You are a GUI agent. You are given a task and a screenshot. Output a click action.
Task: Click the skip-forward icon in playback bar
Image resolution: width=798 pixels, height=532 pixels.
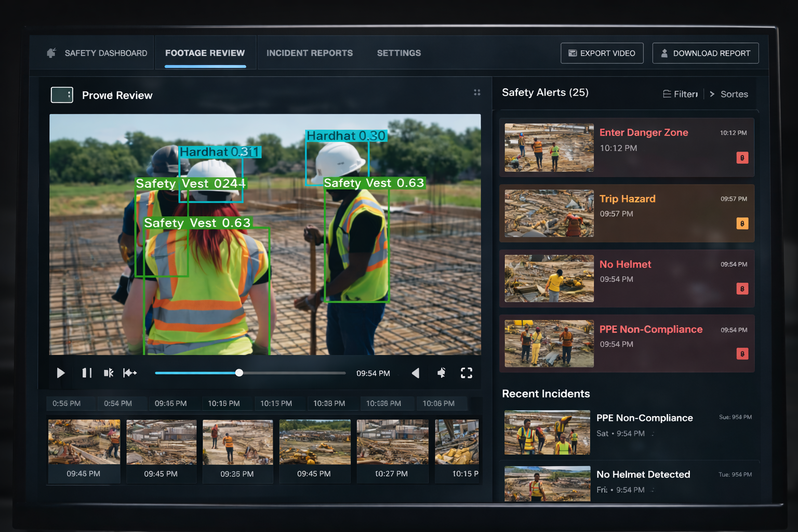coord(130,373)
